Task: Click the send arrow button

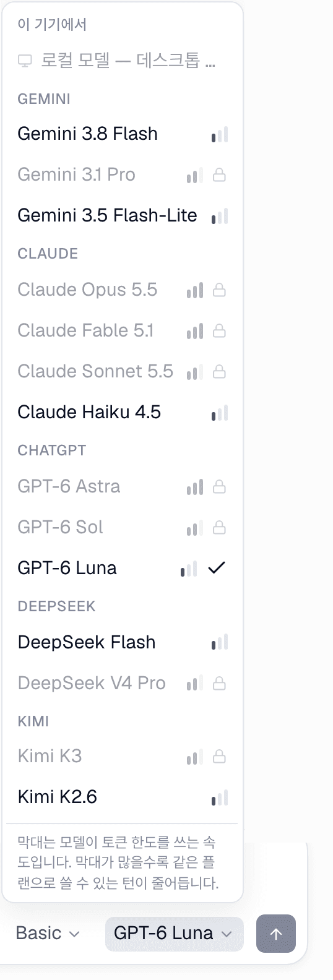Action: click(x=276, y=934)
